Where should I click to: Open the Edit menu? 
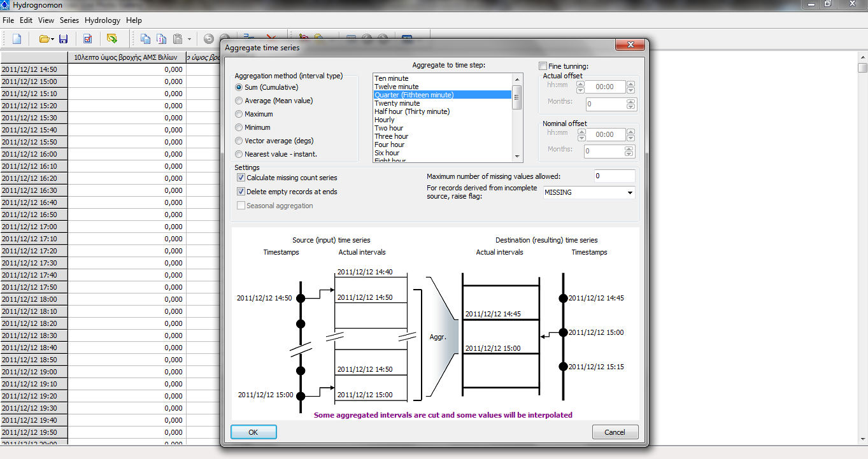click(26, 20)
